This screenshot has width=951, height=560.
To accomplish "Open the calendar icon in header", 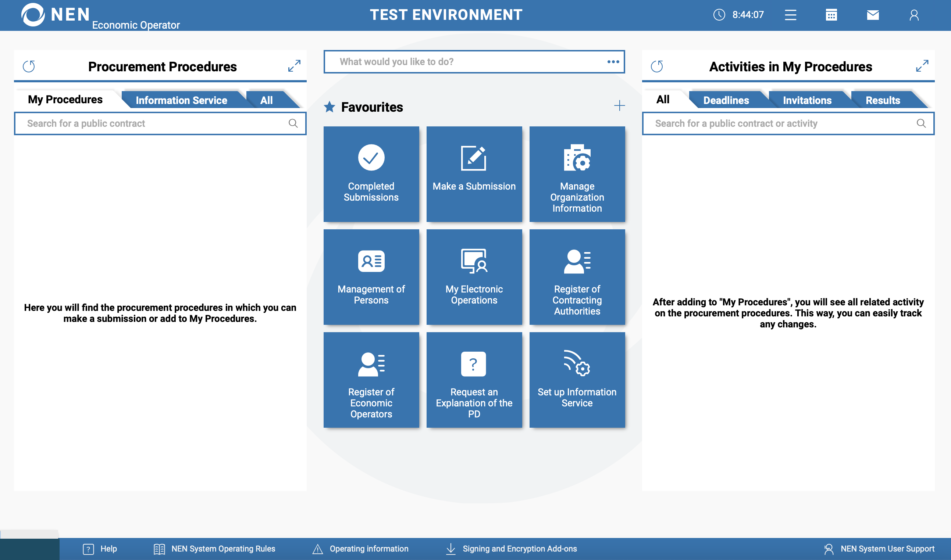I will [x=831, y=15].
